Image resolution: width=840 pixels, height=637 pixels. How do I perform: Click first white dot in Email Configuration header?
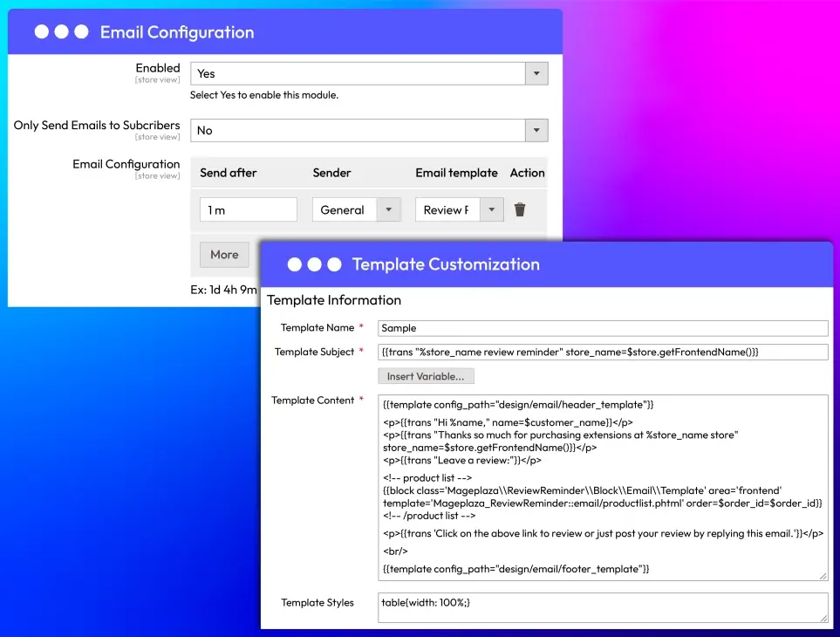tap(41, 32)
